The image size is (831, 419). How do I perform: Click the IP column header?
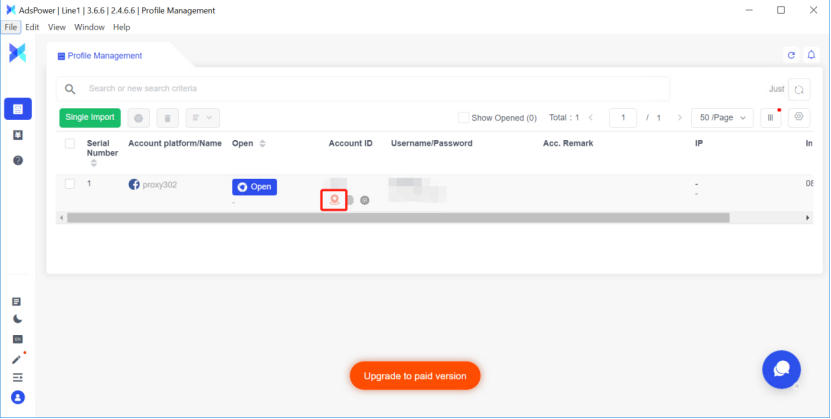point(699,144)
